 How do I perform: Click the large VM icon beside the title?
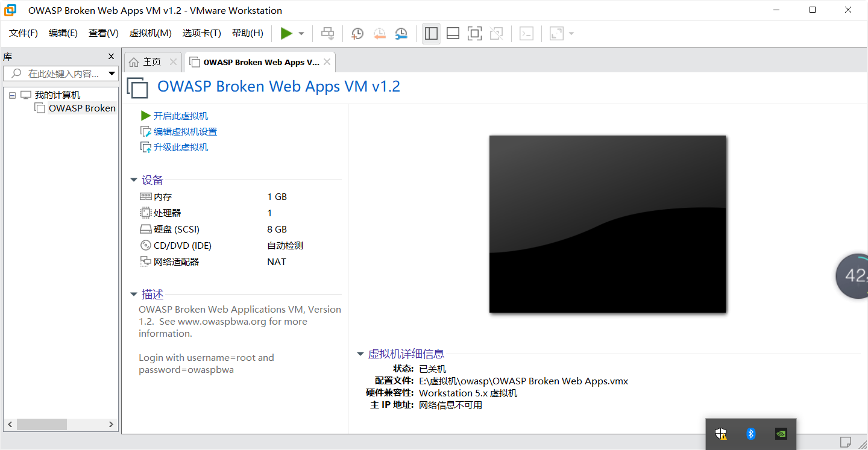(x=137, y=88)
